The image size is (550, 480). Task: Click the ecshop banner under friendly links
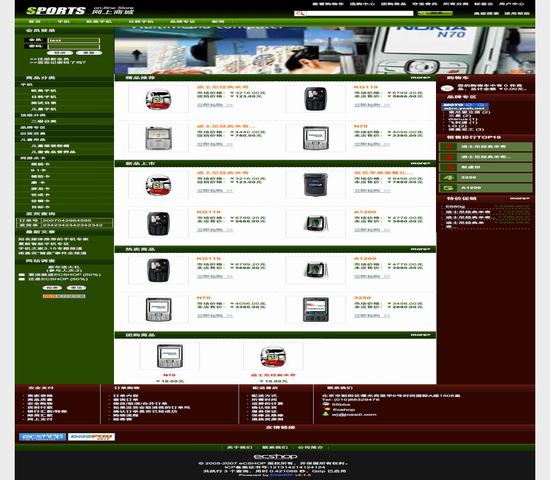tap(42, 436)
